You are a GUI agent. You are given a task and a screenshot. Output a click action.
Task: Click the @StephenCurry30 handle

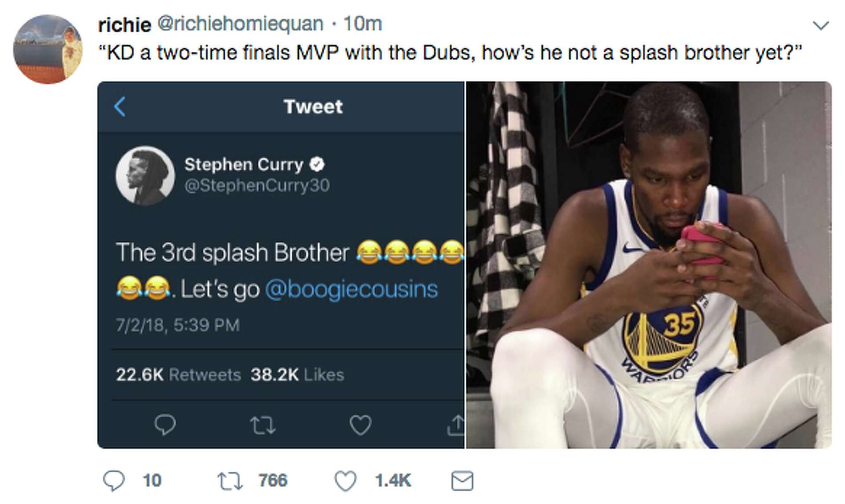pos(257,185)
